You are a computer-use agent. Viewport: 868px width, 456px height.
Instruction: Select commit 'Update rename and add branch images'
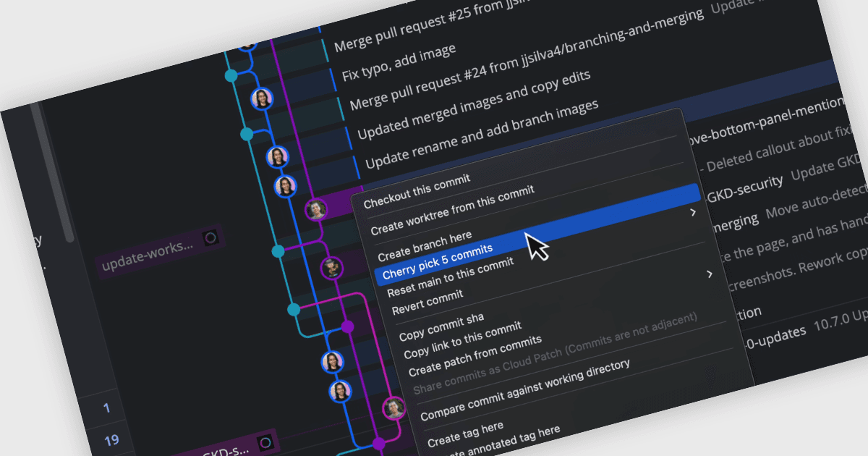pyautogui.click(x=481, y=135)
